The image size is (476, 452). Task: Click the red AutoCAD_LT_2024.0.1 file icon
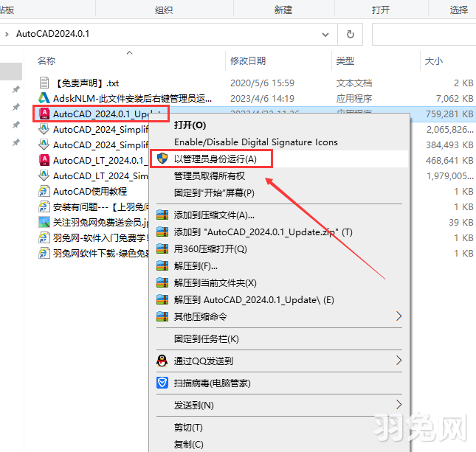pos(44,160)
